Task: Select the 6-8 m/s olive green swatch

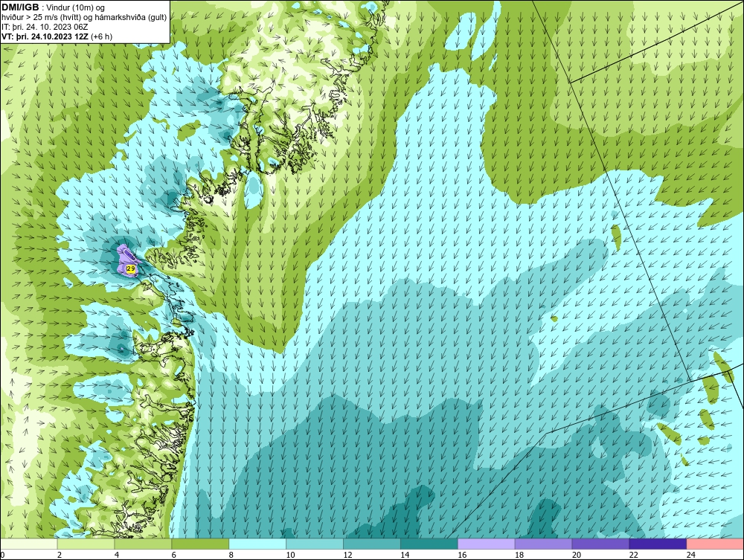Action: (200, 544)
